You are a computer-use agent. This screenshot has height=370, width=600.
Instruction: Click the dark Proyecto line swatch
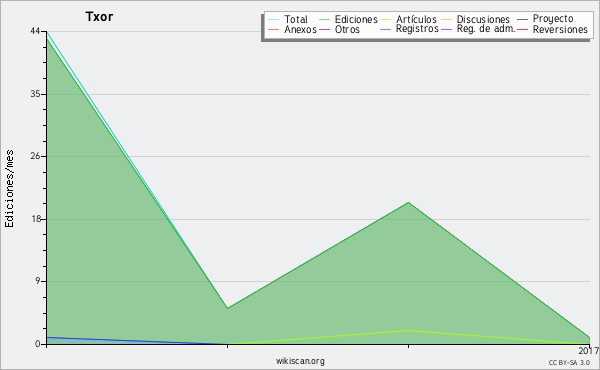[523, 20]
